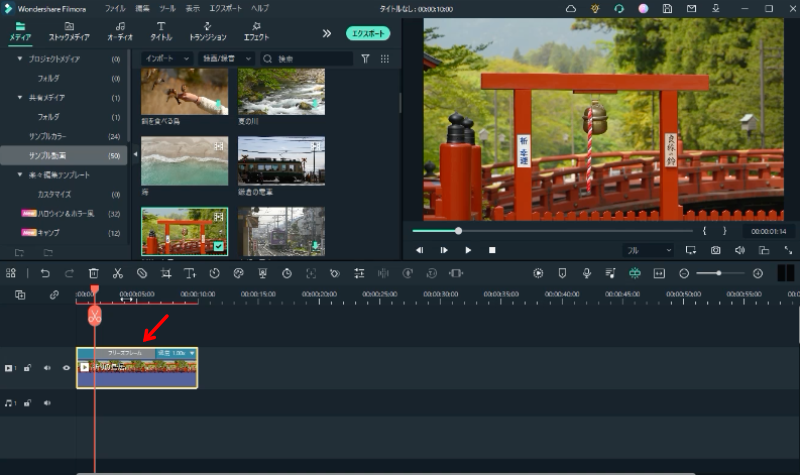Image resolution: width=800 pixels, height=475 pixels.
Task: Collapse the 共有メディア tree node
Action: (20, 97)
